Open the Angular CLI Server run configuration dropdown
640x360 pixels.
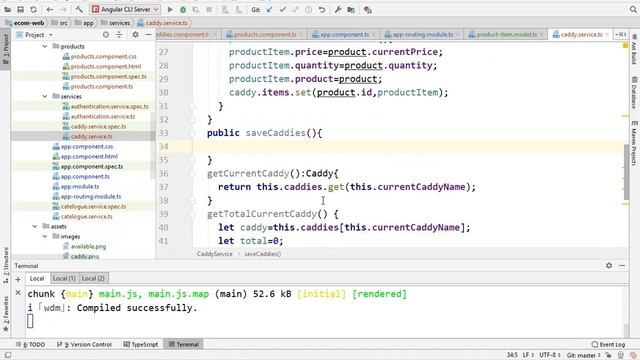pyautogui.click(x=125, y=9)
